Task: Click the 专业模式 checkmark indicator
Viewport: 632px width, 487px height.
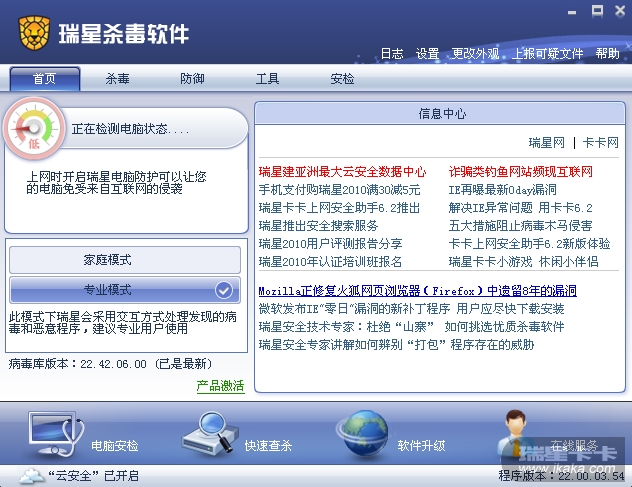Action: pyautogui.click(x=224, y=289)
